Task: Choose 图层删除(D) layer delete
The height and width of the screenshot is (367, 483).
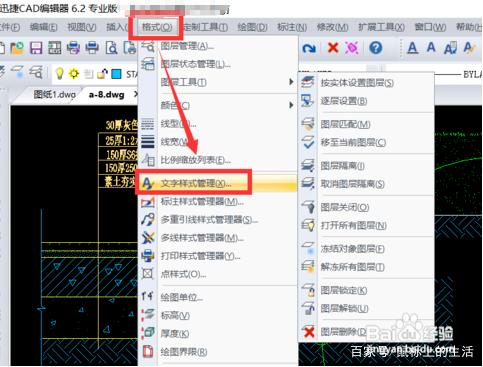Action: pyautogui.click(x=343, y=332)
